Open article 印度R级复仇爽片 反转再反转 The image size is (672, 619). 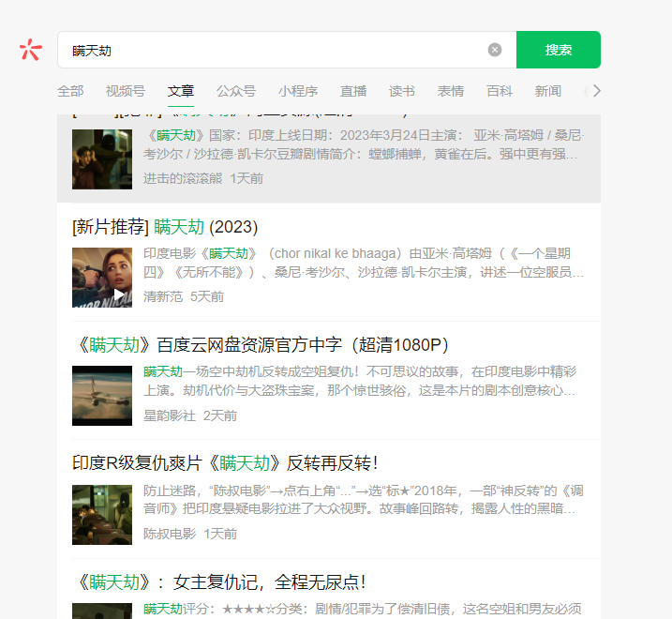tap(226, 463)
